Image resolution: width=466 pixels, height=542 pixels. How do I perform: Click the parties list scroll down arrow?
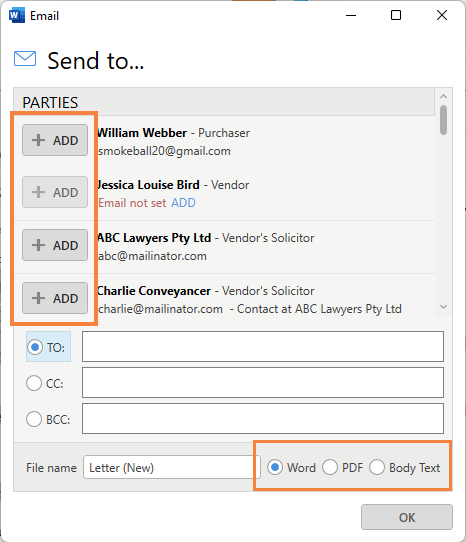click(444, 307)
